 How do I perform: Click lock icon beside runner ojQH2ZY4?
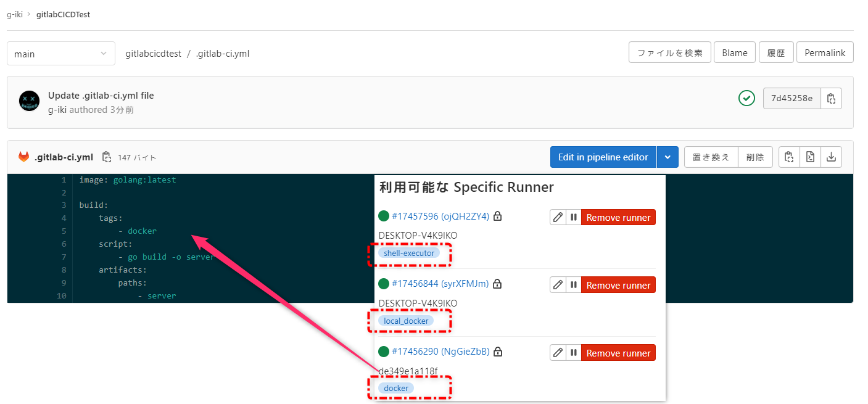tap(497, 216)
